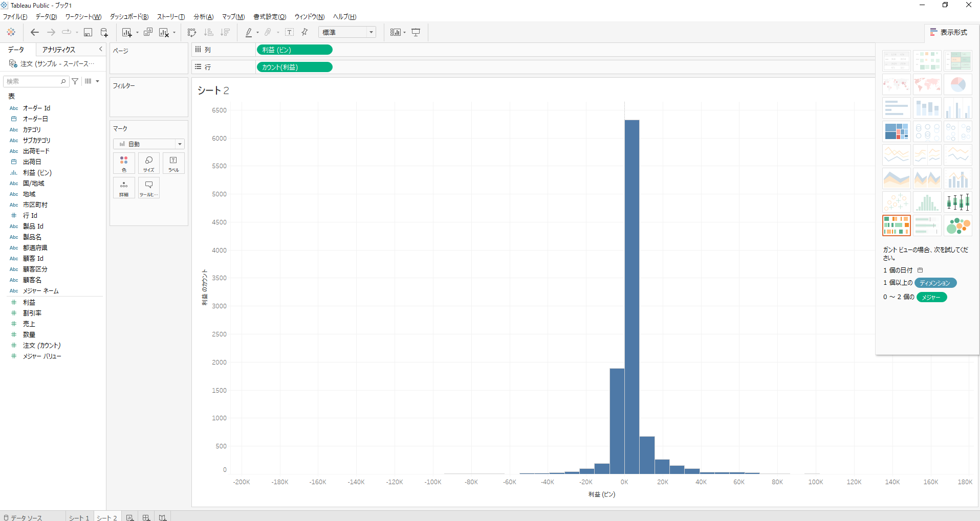Image resolution: width=980 pixels, height=521 pixels.
Task: Add a new data source
Action: 104,32
